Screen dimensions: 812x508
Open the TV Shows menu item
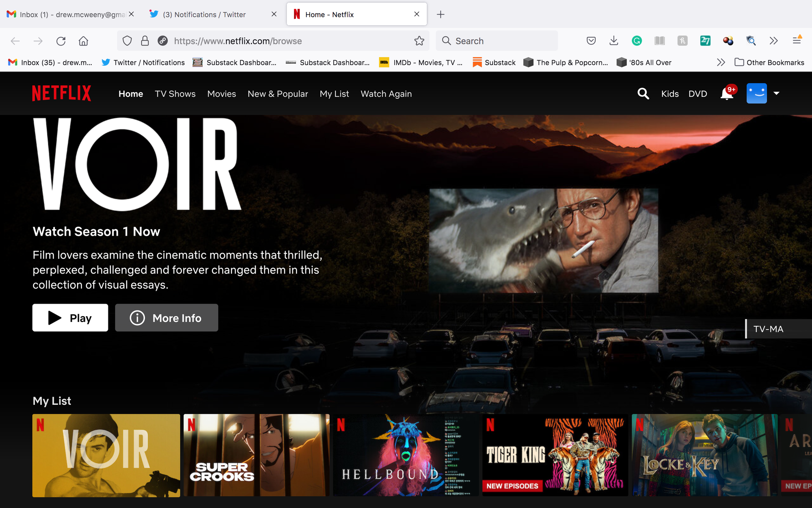[175, 94]
